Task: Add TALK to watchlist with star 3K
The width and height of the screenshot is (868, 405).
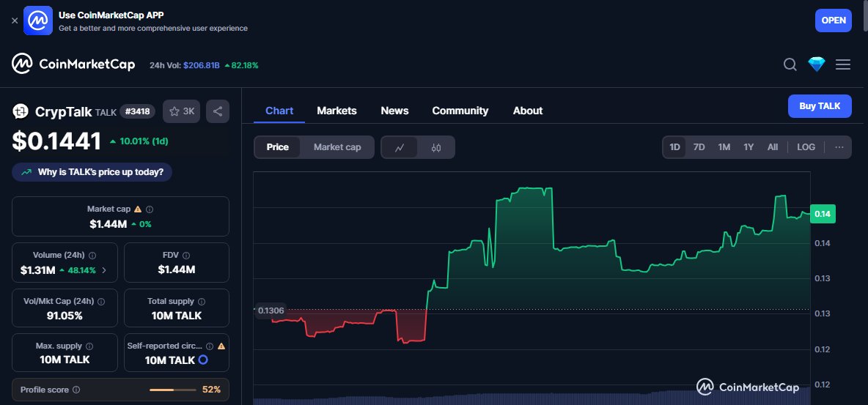Action: (182, 111)
